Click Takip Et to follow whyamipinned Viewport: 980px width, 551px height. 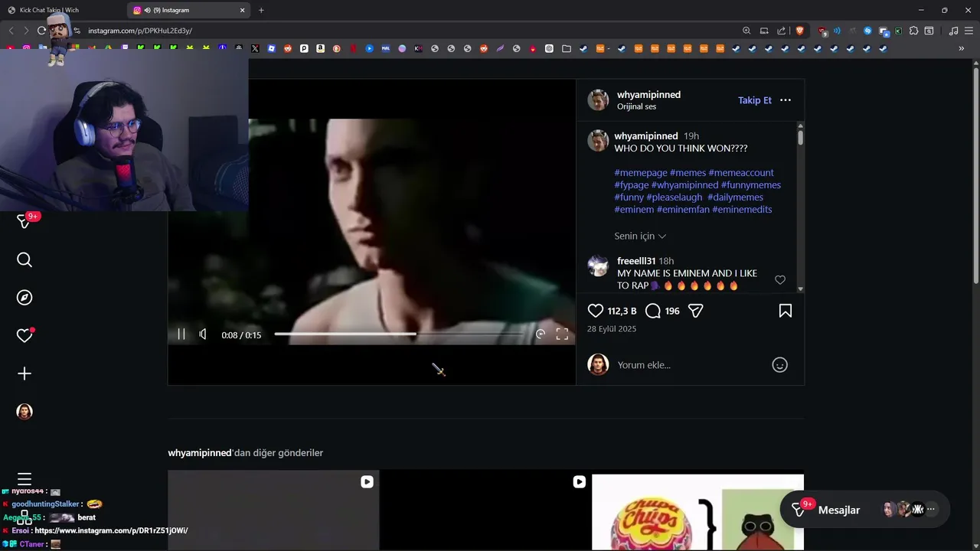click(755, 100)
